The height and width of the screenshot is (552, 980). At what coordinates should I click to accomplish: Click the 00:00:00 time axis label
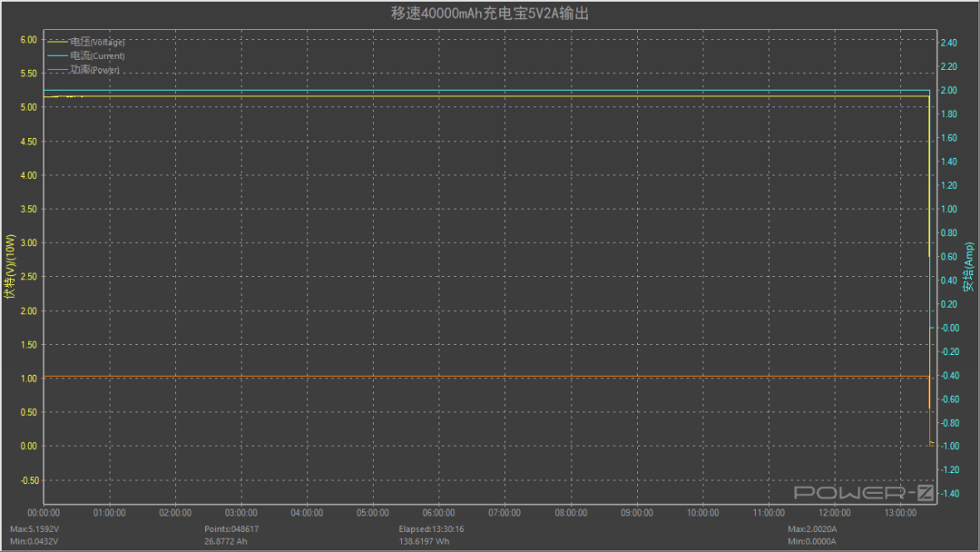tap(44, 513)
